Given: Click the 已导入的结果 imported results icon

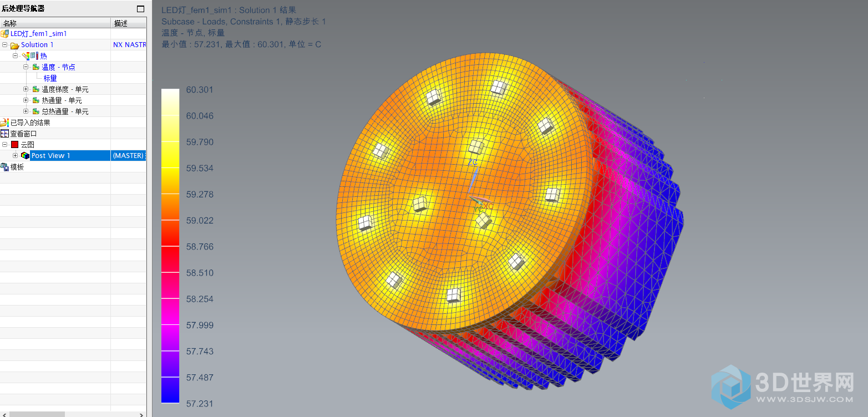Looking at the screenshot, I should click(4, 123).
